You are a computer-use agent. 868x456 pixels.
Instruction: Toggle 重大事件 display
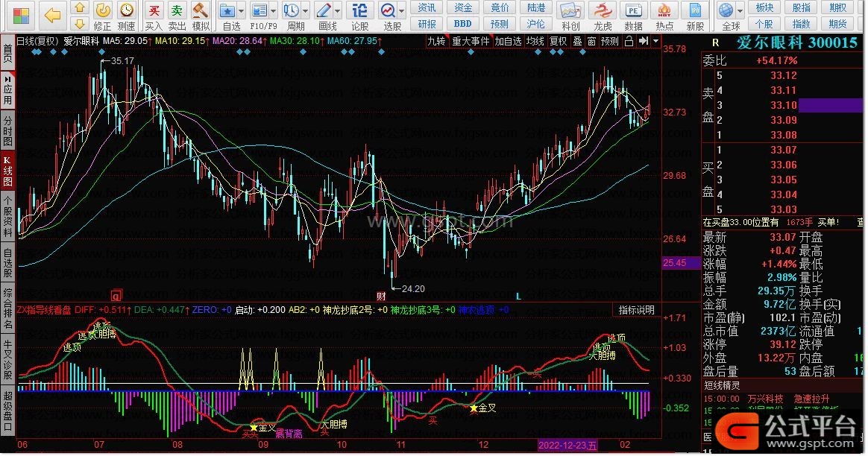pyautogui.click(x=471, y=41)
